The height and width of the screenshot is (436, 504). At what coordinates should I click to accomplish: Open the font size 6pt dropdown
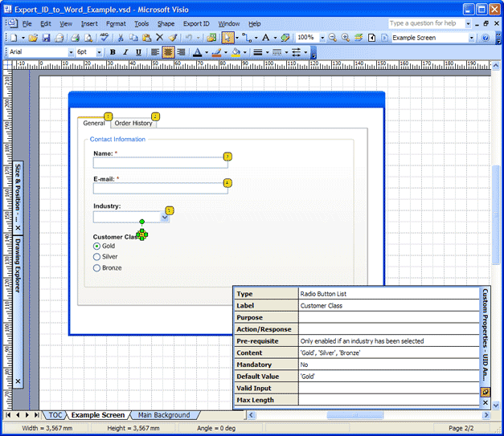[99, 52]
